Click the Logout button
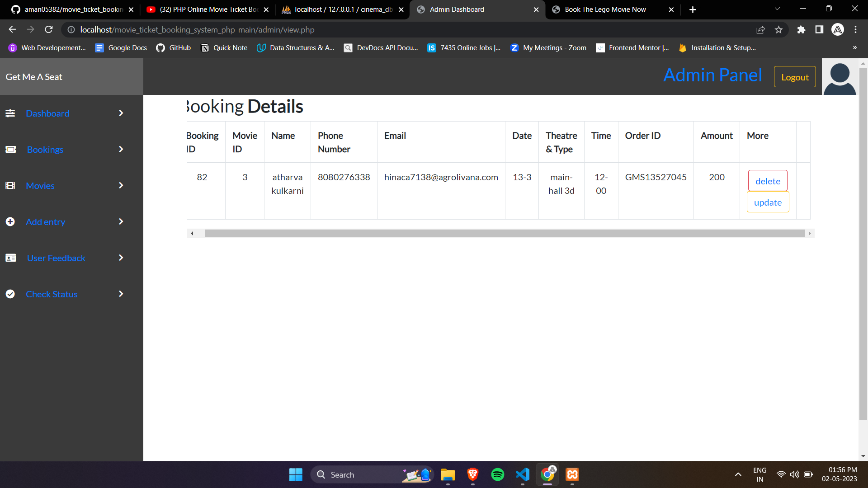This screenshot has width=868, height=488. 795,77
